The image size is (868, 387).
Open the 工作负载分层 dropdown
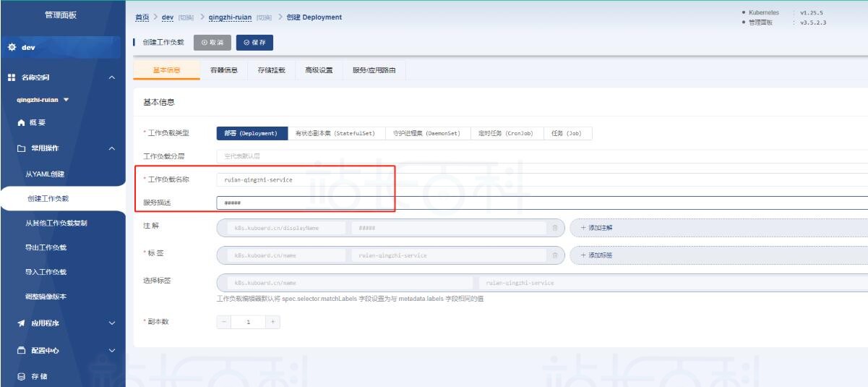click(x=542, y=156)
